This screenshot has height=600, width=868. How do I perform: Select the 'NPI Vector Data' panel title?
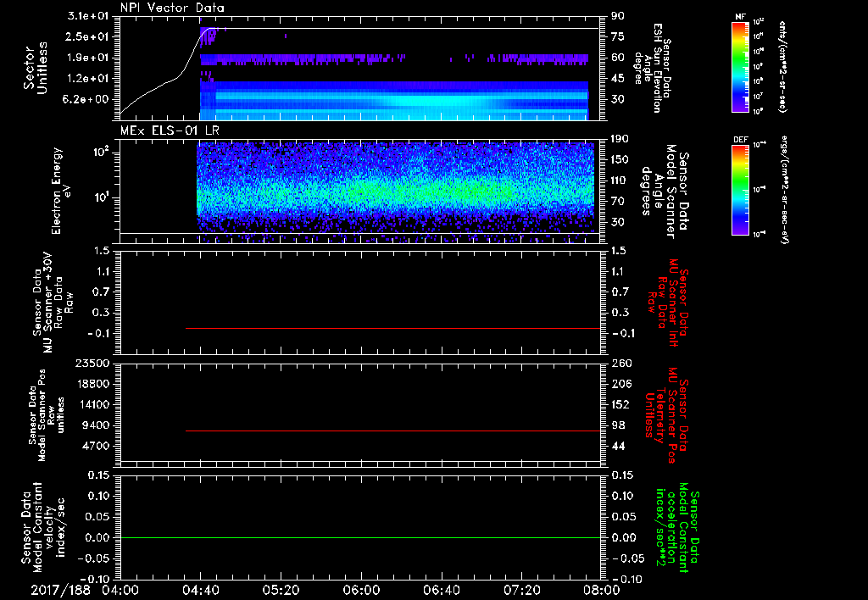coord(172,8)
